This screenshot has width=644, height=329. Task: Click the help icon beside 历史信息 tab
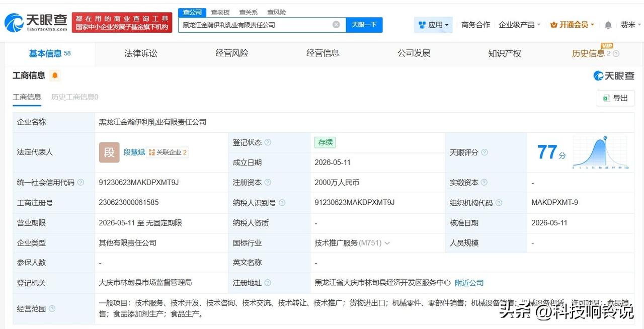tap(616, 54)
